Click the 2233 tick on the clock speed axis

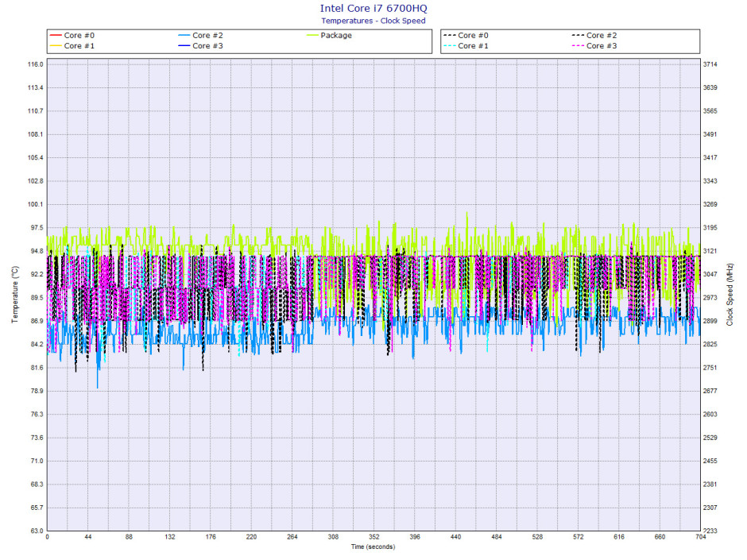pos(711,531)
